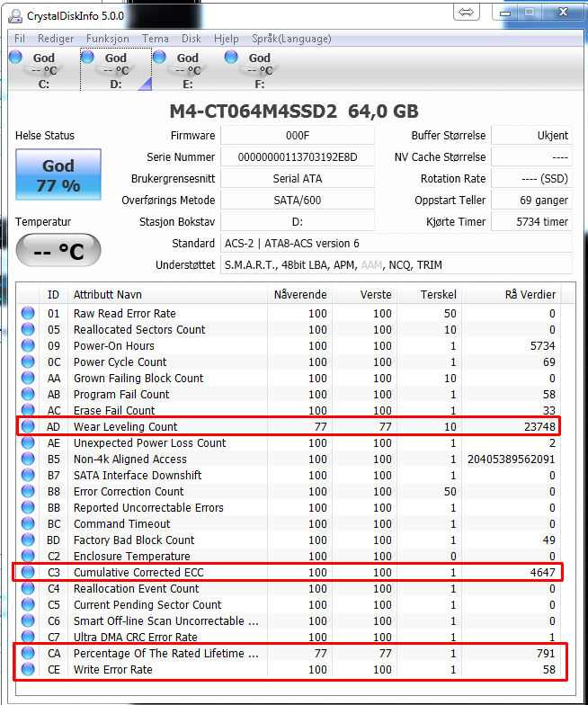Click raw value 23748
Viewport: 588px width, 705px height.
(539, 426)
